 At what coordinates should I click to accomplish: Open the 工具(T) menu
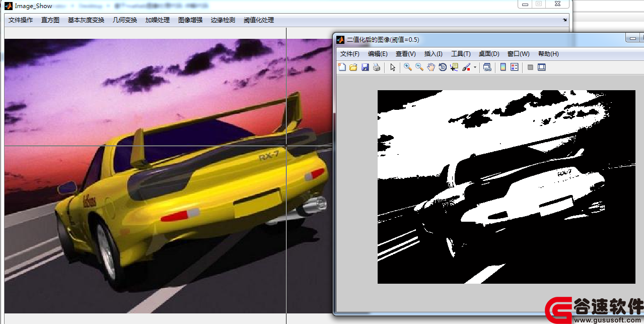tap(461, 54)
